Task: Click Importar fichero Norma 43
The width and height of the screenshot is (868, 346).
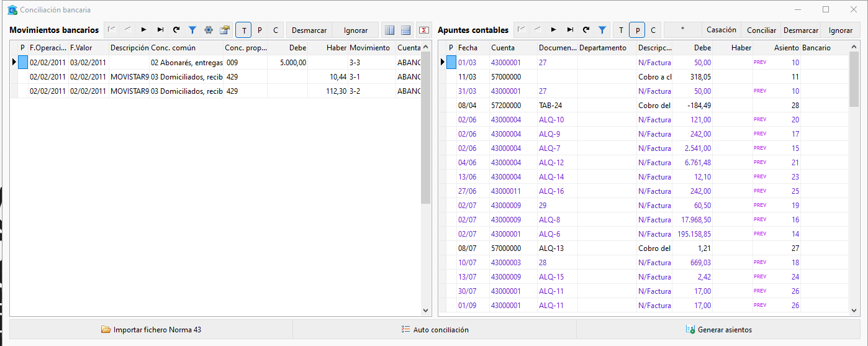Action: [151, 330]
